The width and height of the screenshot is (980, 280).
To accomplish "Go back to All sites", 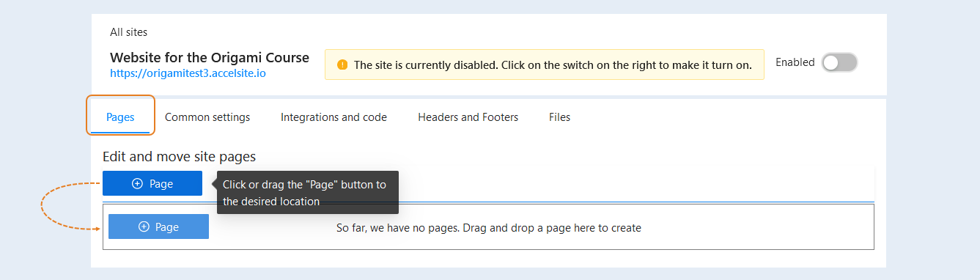I will tap(128, 32).
